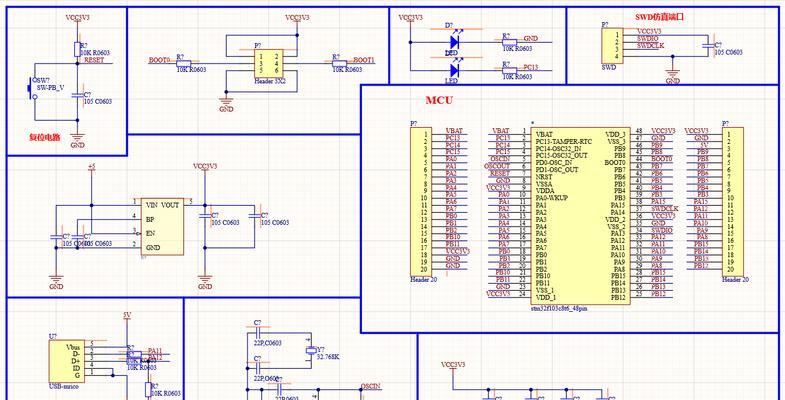Select the RESET net label in reset circuit
Image resolution: width=785 pixels, height=400 pixels.
94,60
